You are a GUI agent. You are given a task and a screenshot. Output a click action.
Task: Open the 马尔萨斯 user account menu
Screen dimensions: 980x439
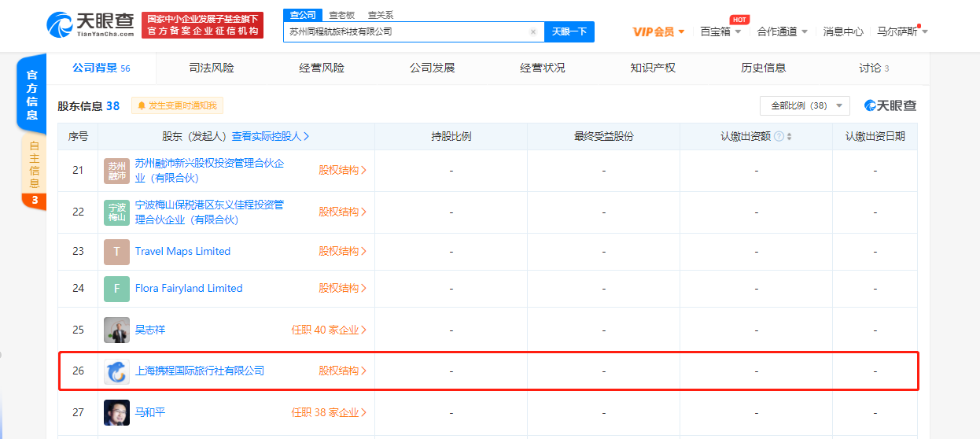[902, 31]
